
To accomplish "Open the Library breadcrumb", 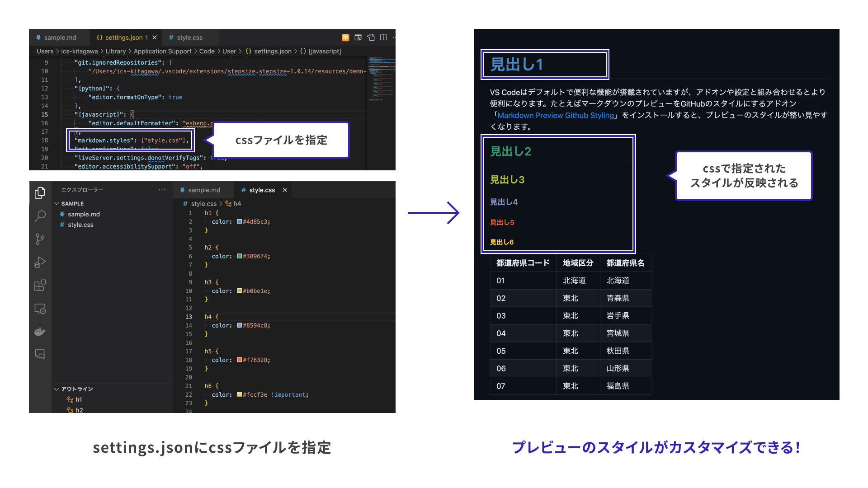I will click(116, 51).
